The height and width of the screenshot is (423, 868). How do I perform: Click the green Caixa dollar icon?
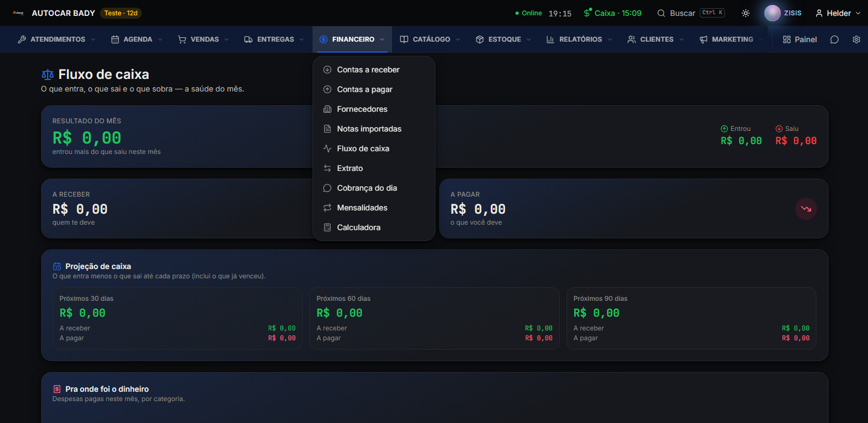587,13
